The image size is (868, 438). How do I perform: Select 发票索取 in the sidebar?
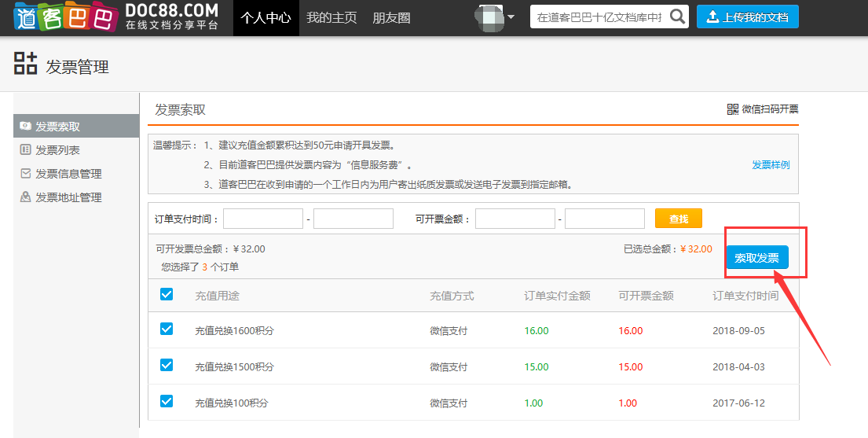(76, 127)
